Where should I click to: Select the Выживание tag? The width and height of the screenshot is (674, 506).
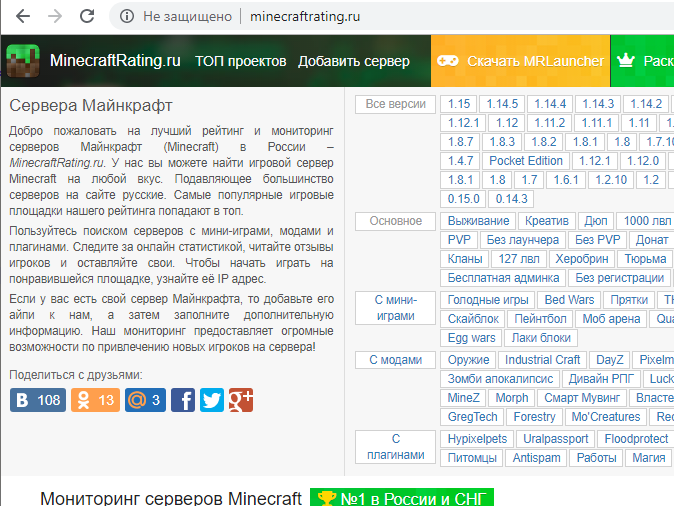[478, 221]
